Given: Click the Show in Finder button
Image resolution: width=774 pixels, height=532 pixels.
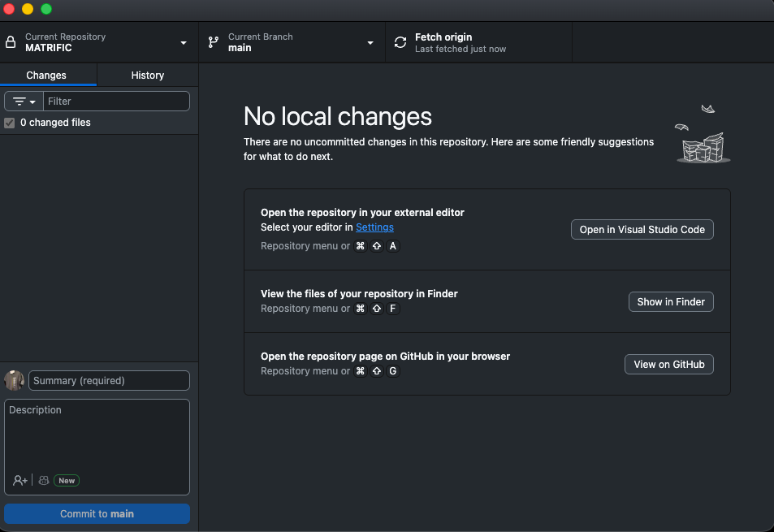Looking at the screenshot, I should click(671, 301).
